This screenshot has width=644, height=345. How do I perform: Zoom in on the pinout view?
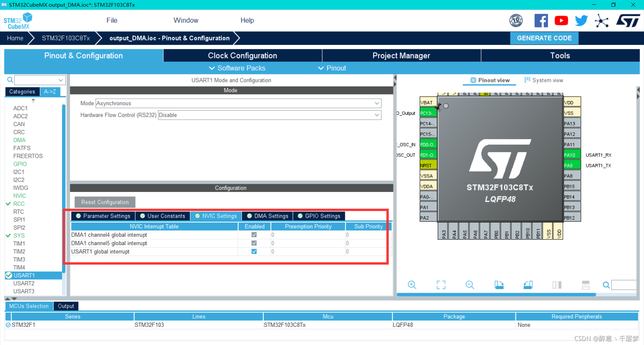pyautogui.click(x=412, y=285)
